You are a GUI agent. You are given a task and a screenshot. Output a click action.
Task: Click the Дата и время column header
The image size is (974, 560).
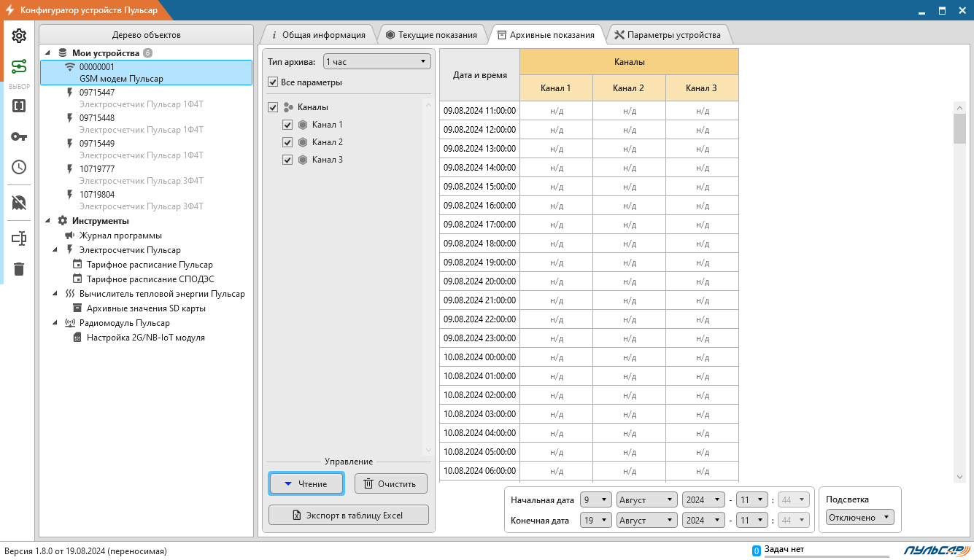click(x=479, y=75)
